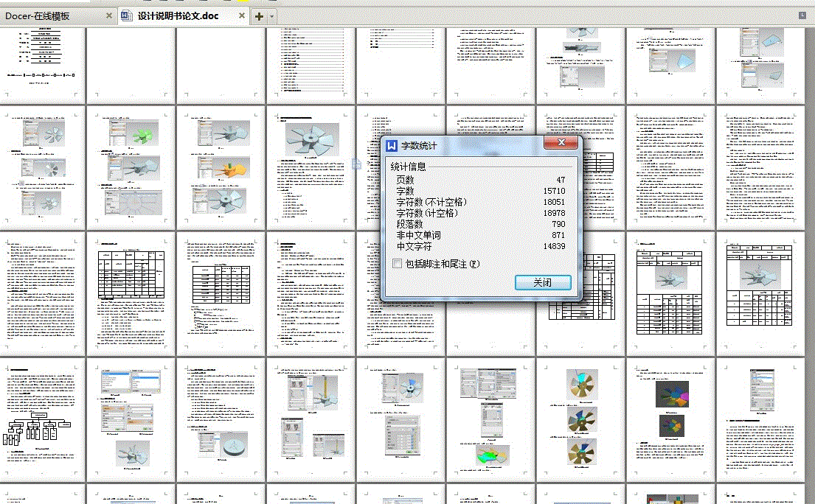815x504 pixels.
Task: Click the paragraph count value 790
Action: tap(559, 224)
